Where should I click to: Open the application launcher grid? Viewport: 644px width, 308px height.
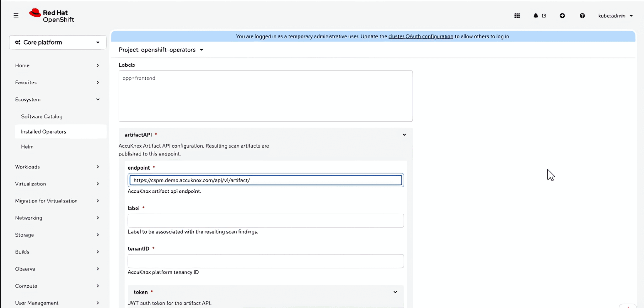pyautogui.click(x=517, y=16)
